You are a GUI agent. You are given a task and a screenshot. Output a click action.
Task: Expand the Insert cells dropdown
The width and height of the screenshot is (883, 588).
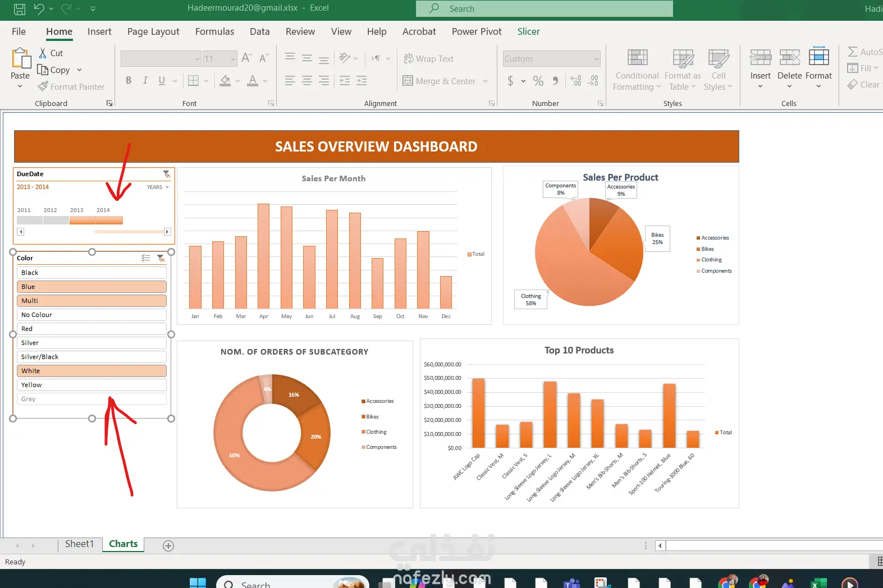click(760, 86)
